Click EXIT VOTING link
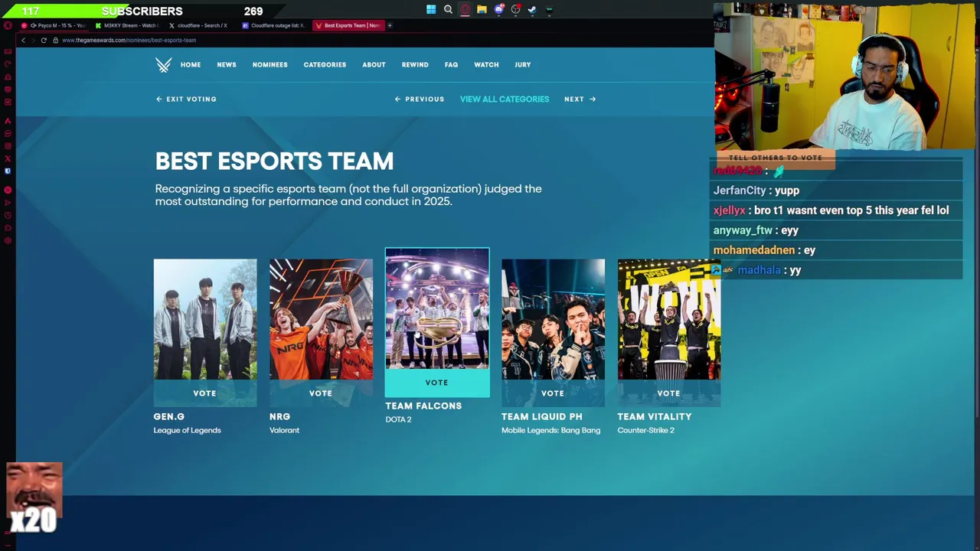This screenshot has width=980, height=551. 186,99
